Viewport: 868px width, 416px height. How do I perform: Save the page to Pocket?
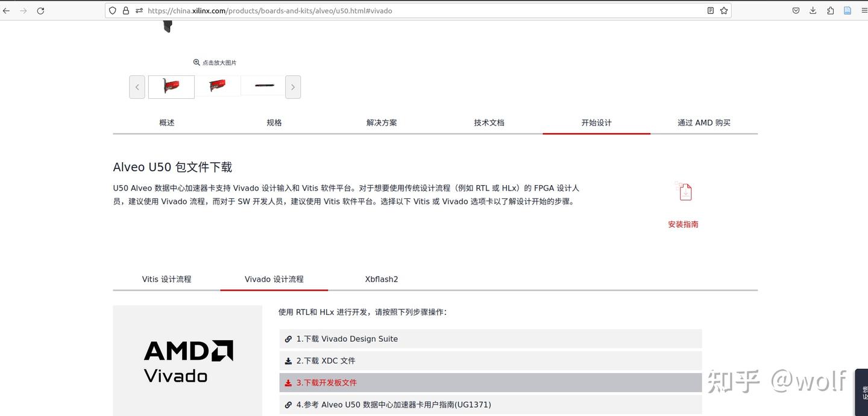(x=796, y=10)
